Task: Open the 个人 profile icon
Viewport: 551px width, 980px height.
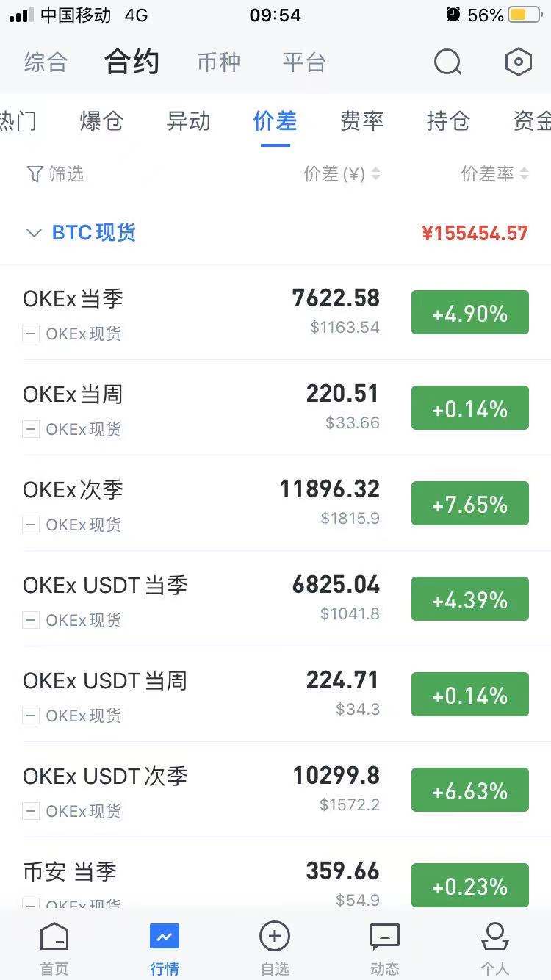Action: pos(494,937)
